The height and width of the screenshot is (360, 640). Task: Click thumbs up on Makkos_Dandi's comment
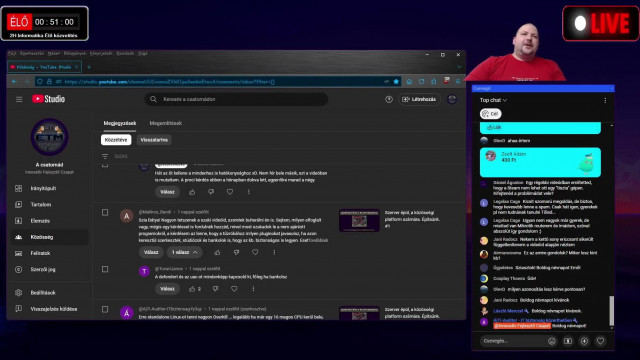click(217, 252)
